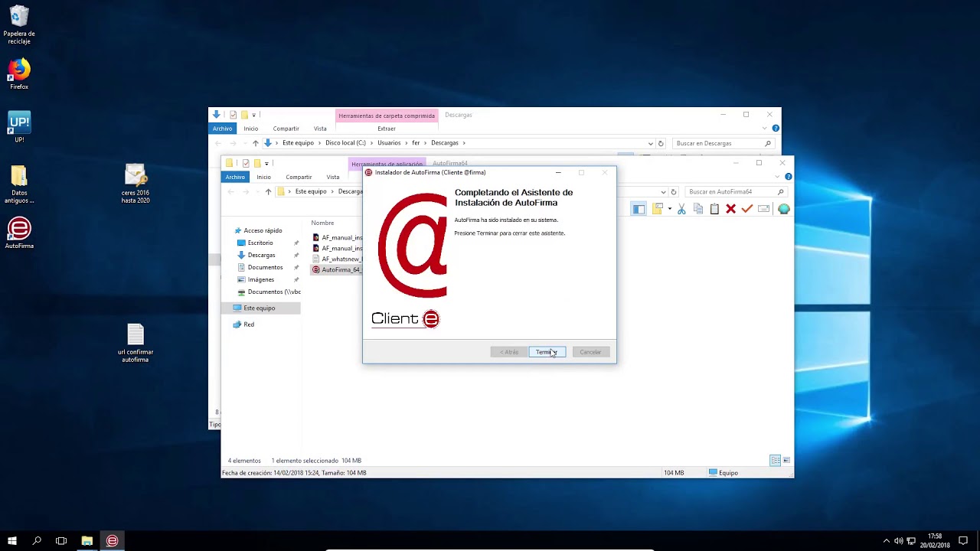The width and height of the screenshot is (980, 551).
Task: Open the Windows Start menu
Action: [11, 541]
